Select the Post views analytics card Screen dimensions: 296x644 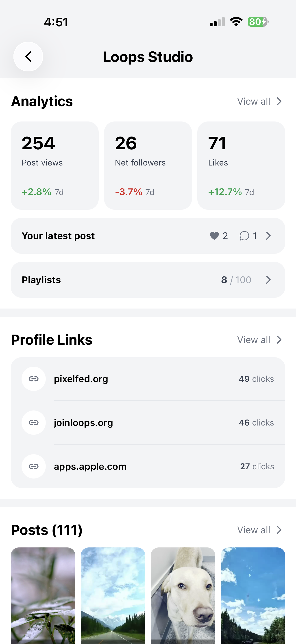click(x=55, y=165)
